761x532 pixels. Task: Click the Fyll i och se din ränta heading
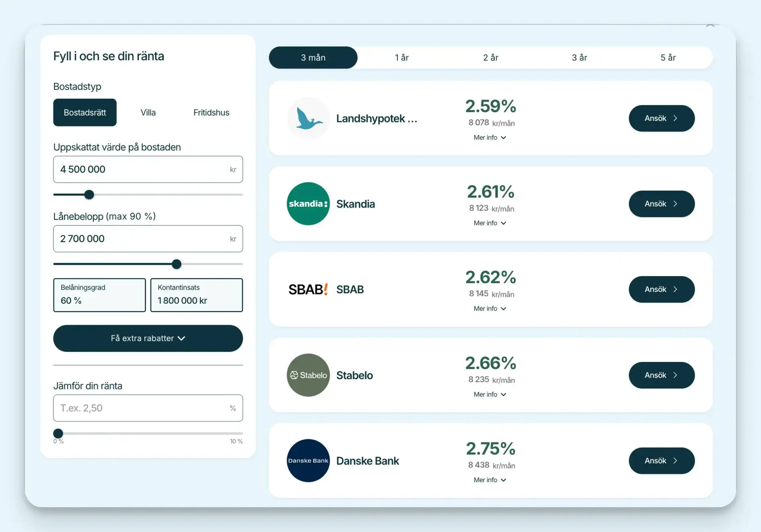109,56
